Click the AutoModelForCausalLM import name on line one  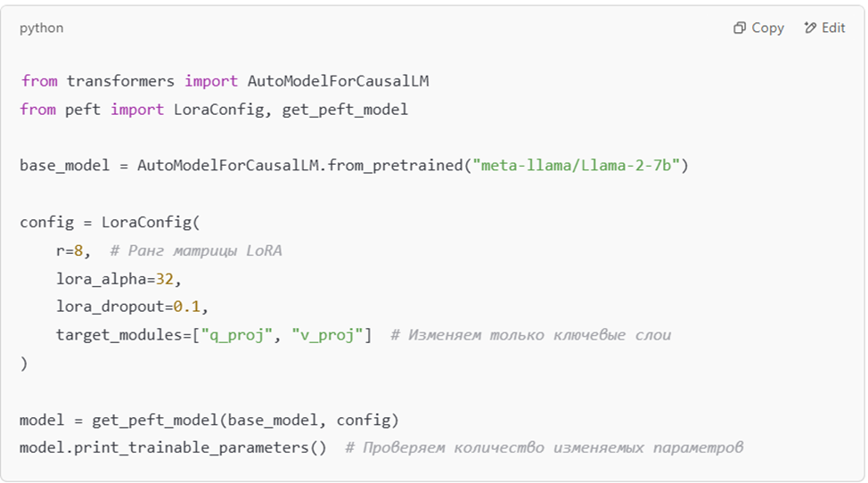click(x=339, y=81)
